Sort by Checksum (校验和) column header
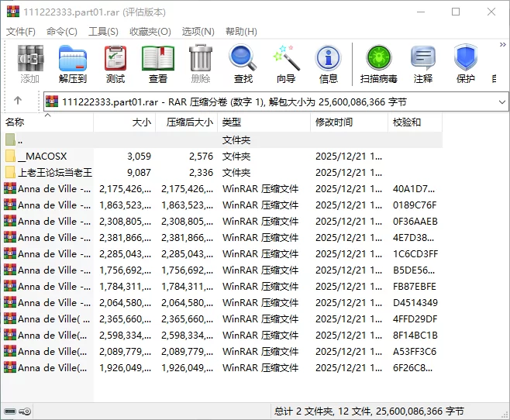 coord(415,122)
